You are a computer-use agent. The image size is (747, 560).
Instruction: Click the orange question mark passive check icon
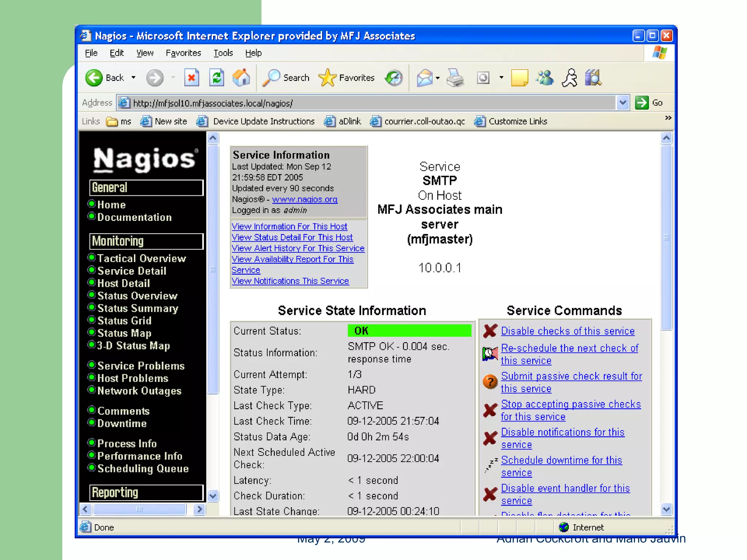coord(490,382)
